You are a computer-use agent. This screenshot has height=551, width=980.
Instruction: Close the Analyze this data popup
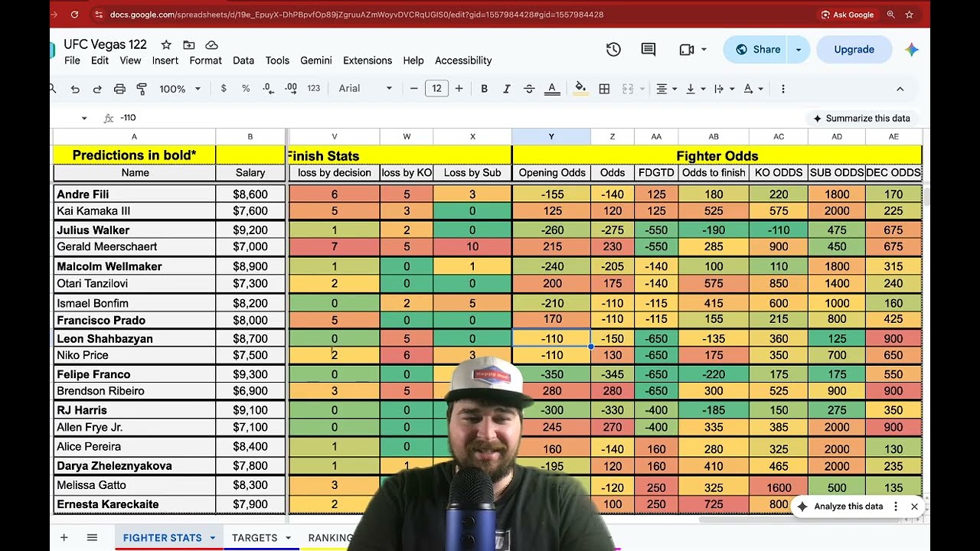pyautogui.click(x=914, y=507)
